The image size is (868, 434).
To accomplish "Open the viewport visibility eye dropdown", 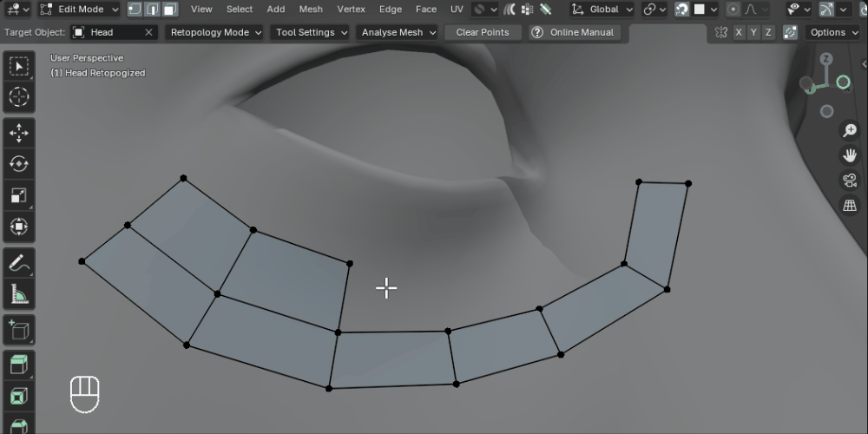I will (x=800, y=10).
